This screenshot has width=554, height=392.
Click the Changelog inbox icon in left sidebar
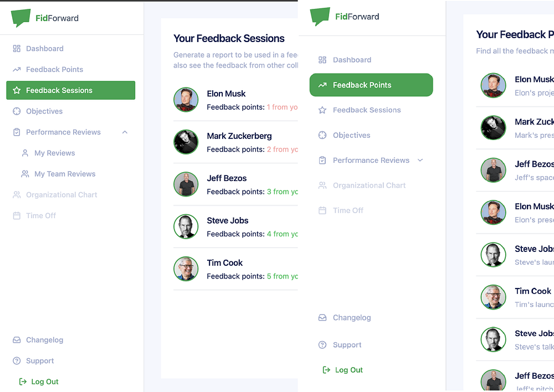pos(17,340)
